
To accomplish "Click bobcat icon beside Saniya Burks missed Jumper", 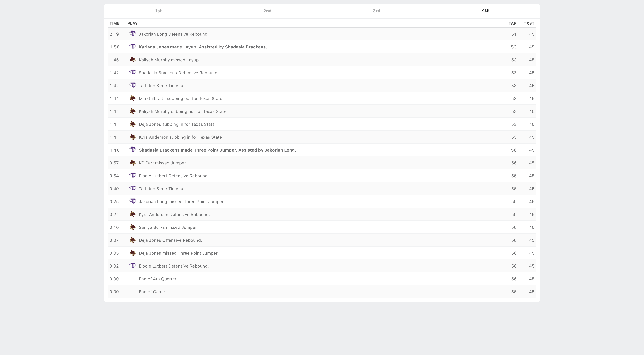I will click(x=133, y=227).
